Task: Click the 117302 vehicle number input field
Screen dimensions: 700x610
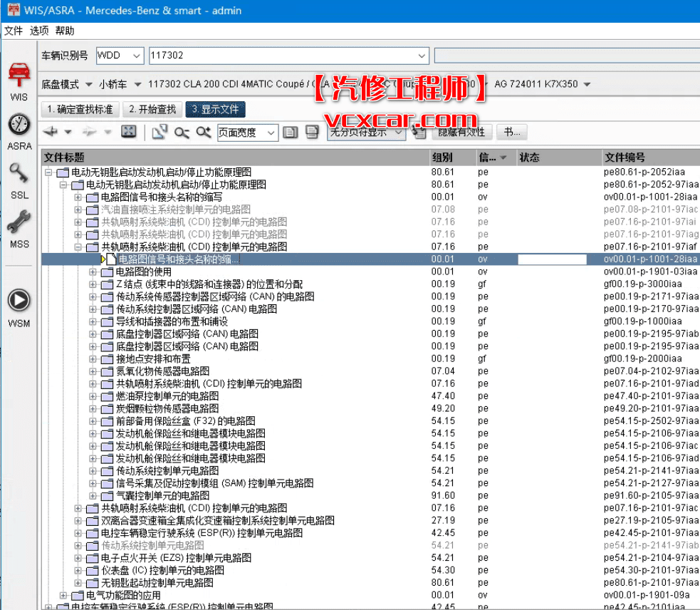Action: click(x=285, y=56)
